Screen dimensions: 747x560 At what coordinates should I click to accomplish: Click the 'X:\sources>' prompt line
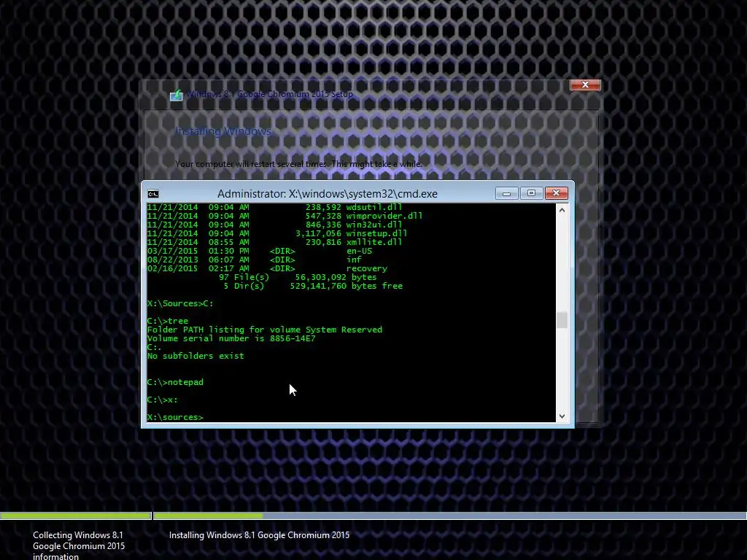[x=175, y=417]
